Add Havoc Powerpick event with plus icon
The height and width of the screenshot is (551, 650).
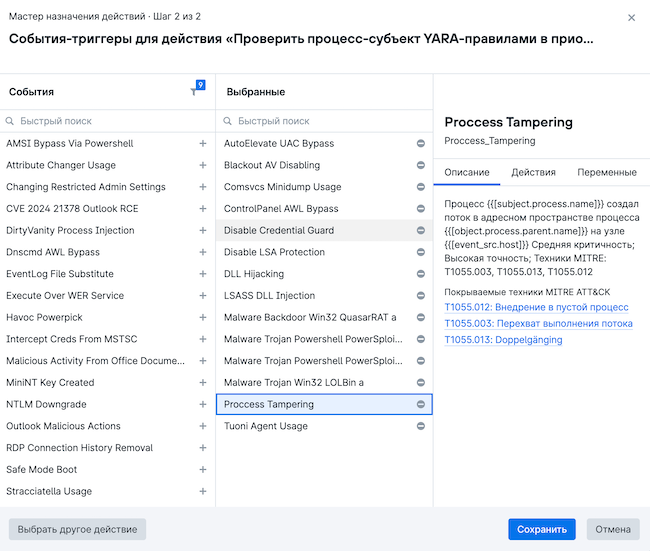point(203,318)
